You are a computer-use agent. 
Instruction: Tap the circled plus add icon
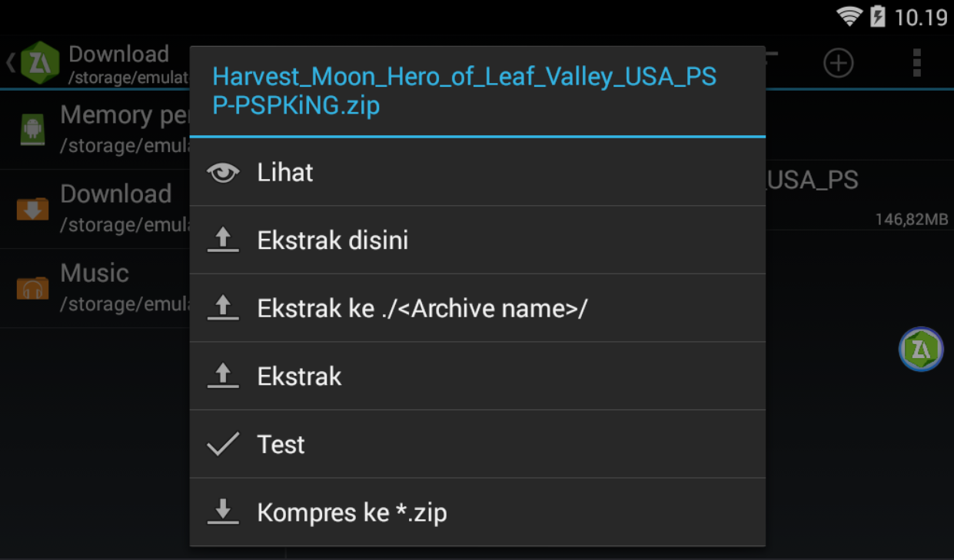point(838,62)
